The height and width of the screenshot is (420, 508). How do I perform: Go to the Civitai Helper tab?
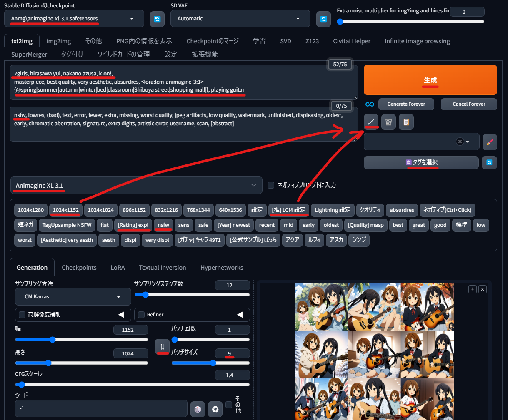coord(352,41)
